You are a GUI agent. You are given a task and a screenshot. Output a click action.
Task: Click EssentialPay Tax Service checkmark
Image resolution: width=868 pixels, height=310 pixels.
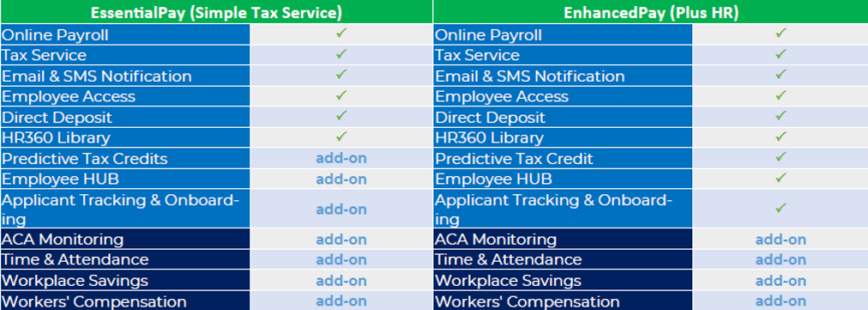[341, 54]
